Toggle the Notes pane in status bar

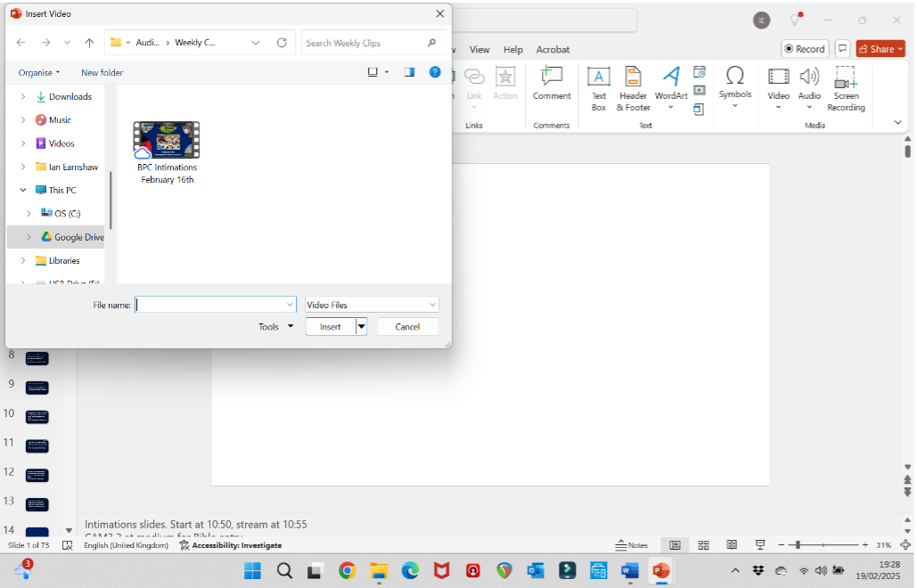[x=632, y=544]
